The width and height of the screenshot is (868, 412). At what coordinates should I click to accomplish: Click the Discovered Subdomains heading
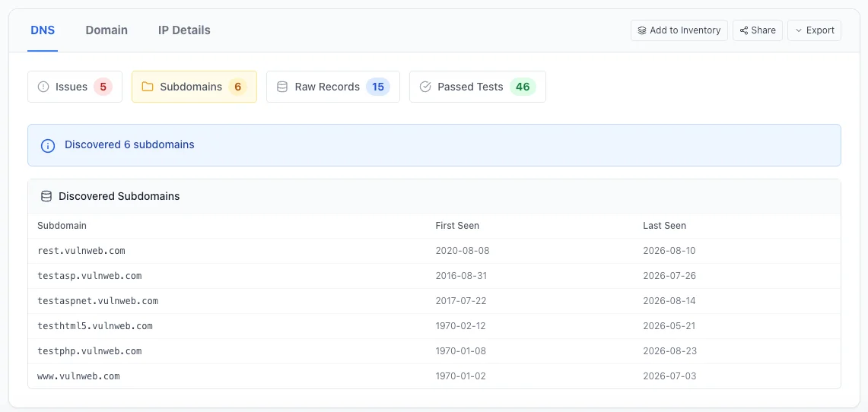(119, 196)
